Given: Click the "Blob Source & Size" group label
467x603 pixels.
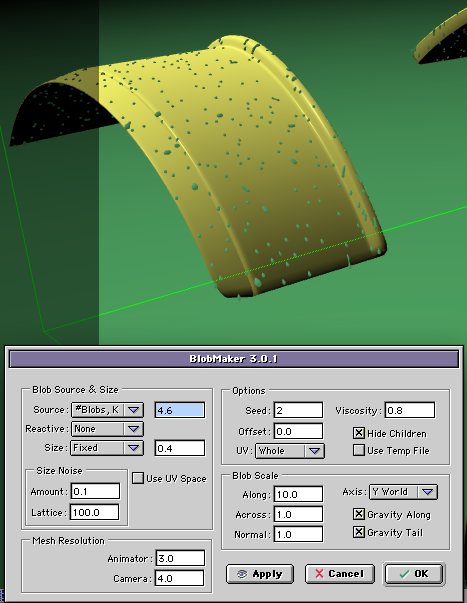Looking at the screenshot, I should point(75,390).
